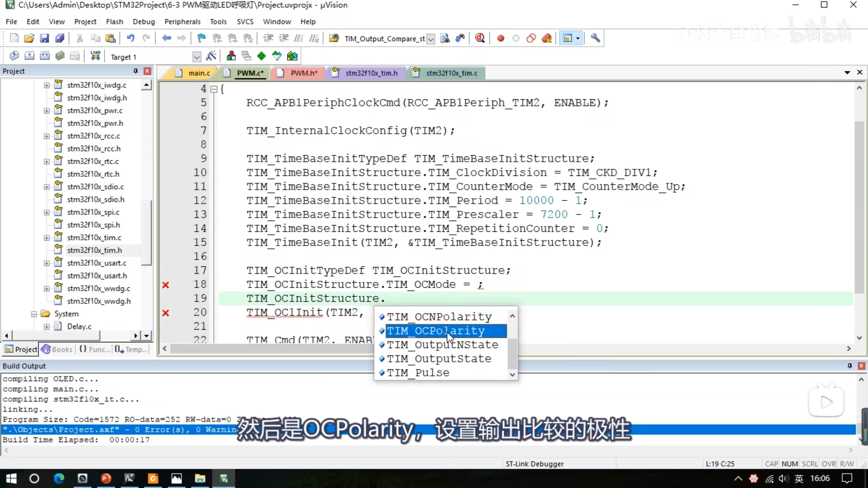Image resolution: width=868 pixels, height=488 pixels.
Task: Click the Undo arrow icon
Action: pos(131,38)
